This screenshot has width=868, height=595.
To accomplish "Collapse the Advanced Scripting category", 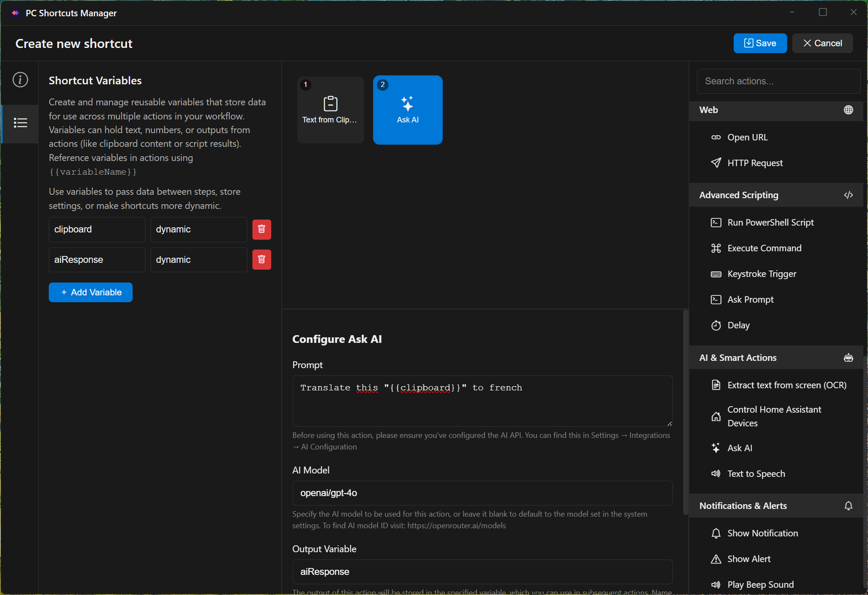I will point(776,195).
